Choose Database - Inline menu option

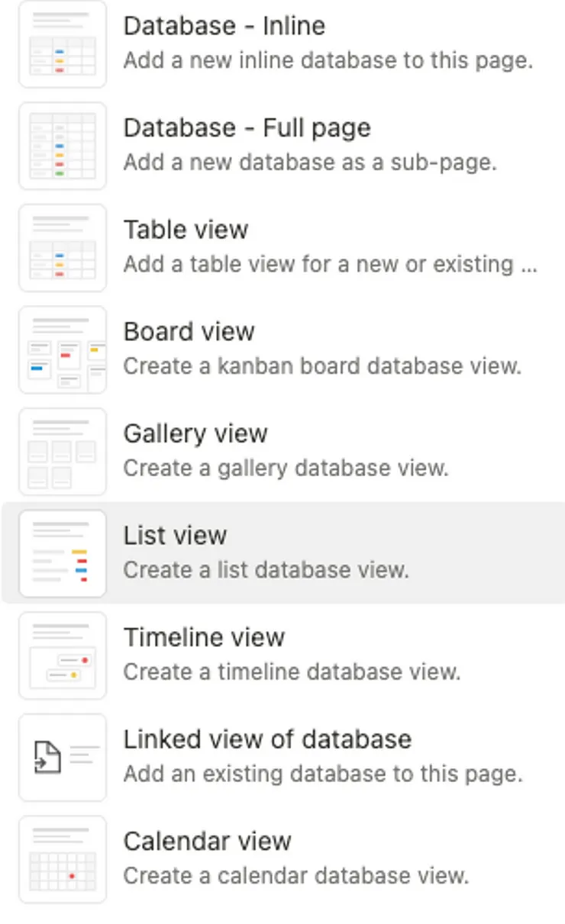(x=224, y=26)
